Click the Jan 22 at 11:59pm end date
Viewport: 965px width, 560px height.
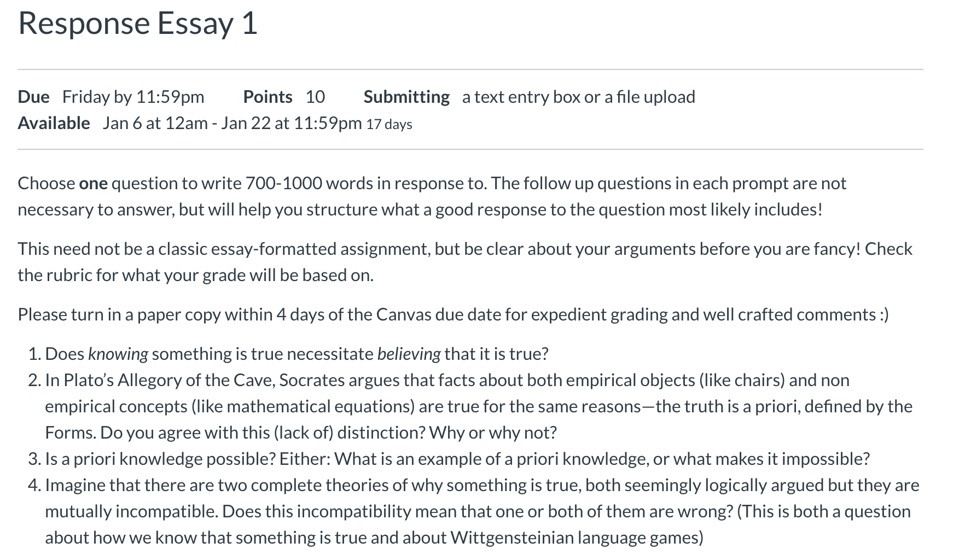tap(292, 123)
